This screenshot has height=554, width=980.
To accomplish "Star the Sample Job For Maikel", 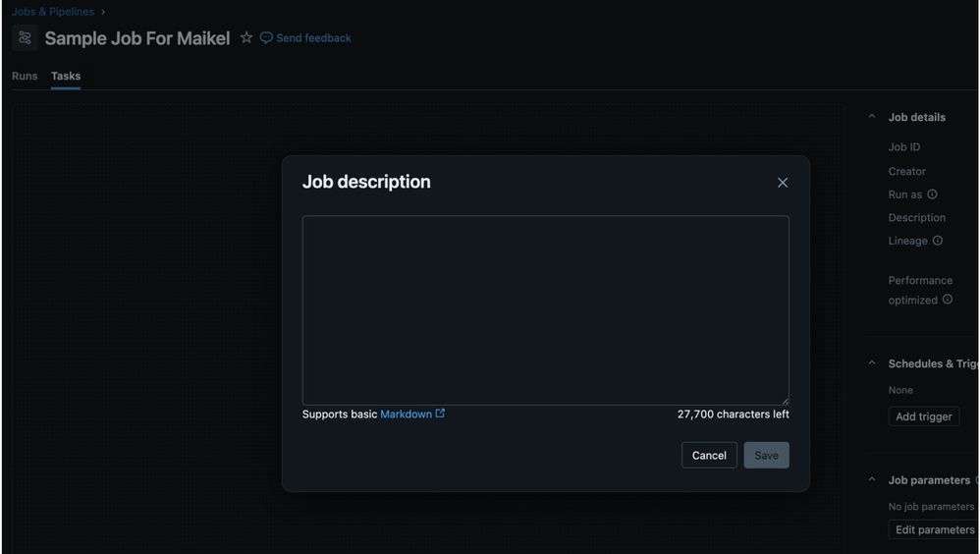I will [246, 37].
